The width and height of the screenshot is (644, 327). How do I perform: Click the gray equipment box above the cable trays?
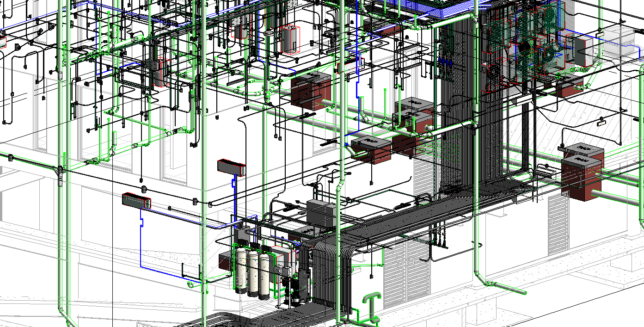coord(321,214)
